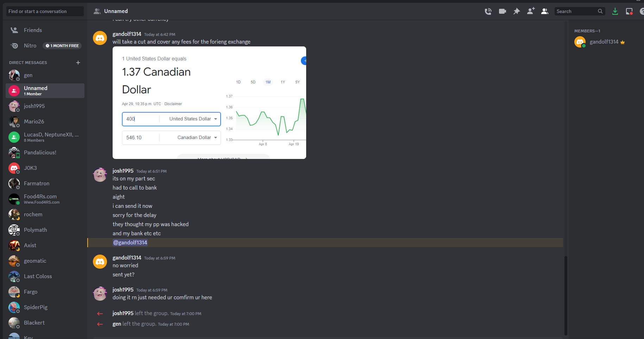The image size is (644, 339).
Task: Open the LucasD, NeptuneXII group chat
Action: (45, 137)
